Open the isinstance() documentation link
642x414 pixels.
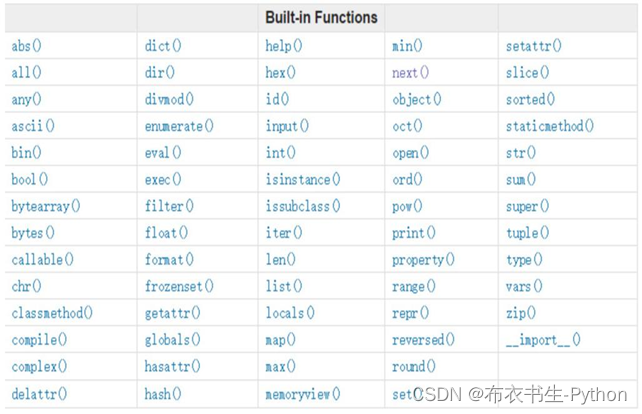(x=303, y=179)
